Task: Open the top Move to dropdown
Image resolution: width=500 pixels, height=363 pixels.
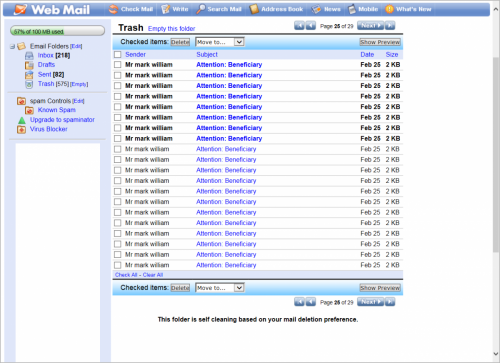Action: click(x=220, y=42)
